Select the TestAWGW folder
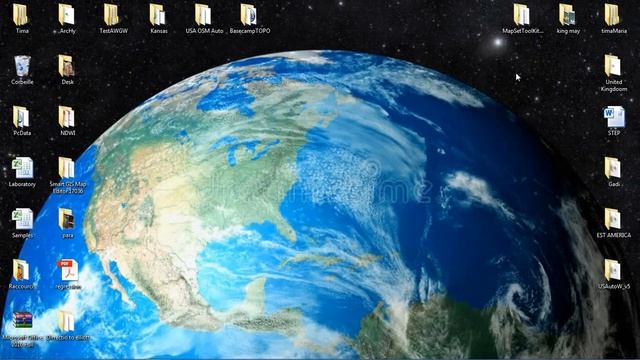The image size is (640, 360). pos(112,15)
